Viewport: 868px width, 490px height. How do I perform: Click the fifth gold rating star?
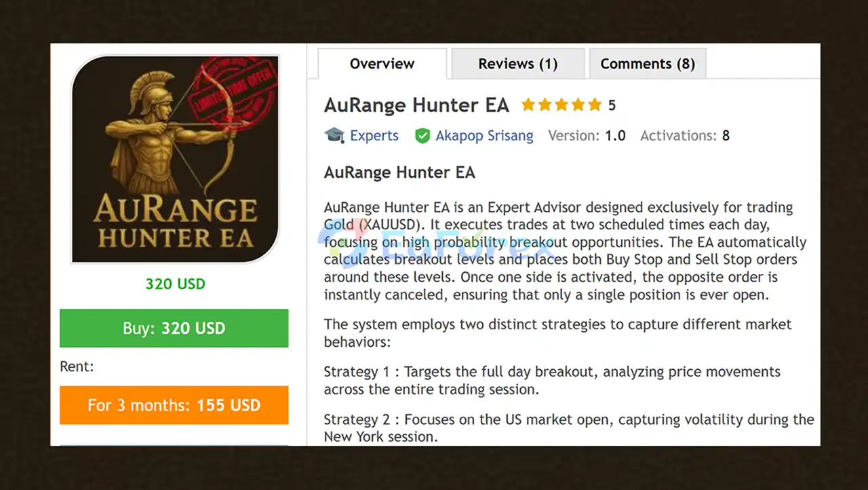595,105
